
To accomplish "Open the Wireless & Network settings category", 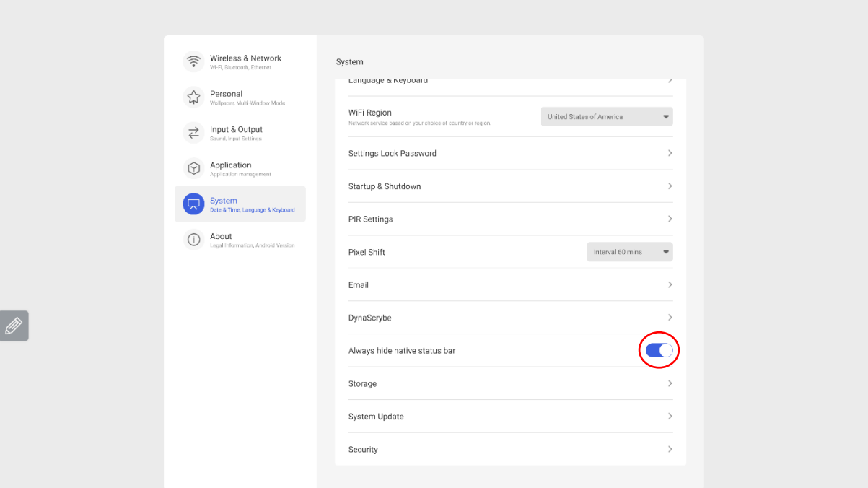I will pos(240,61).
